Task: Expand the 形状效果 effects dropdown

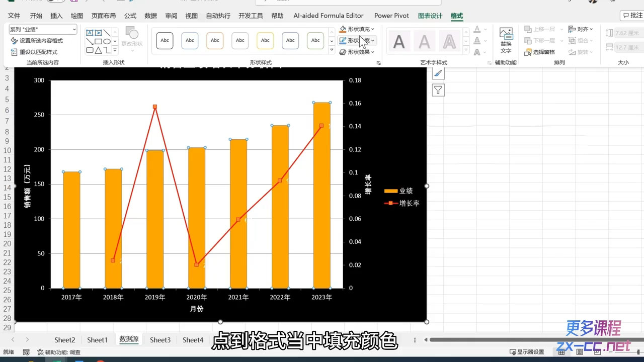Action: (x=372, y=52)
